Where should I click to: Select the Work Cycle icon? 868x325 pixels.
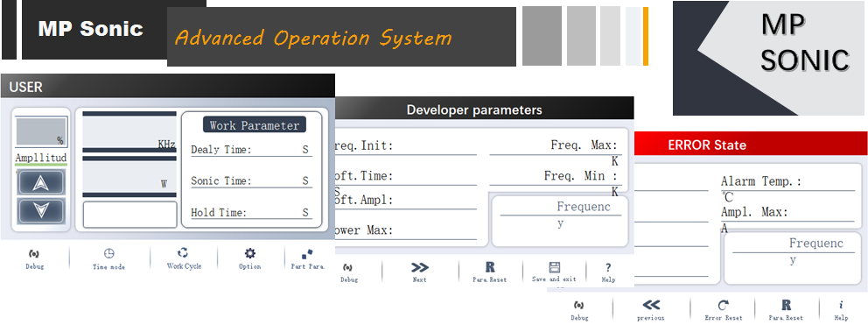(183, 253)
